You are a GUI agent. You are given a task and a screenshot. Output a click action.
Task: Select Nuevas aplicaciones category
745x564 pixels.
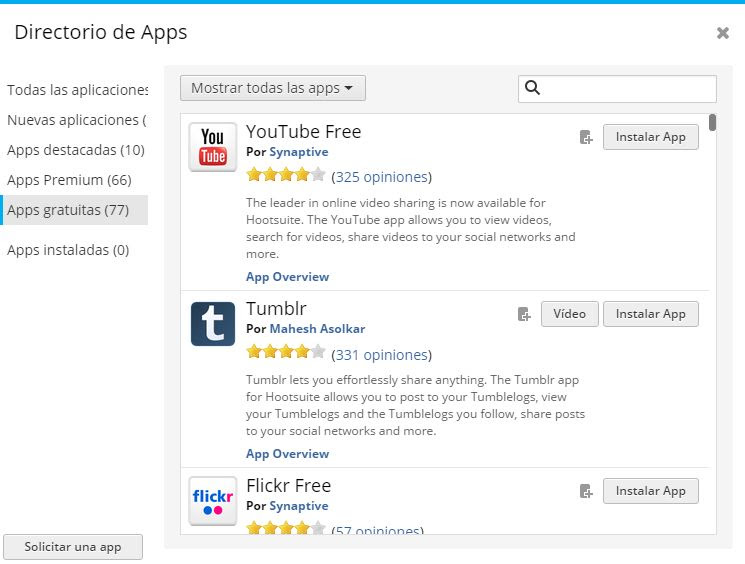[76, 120]
